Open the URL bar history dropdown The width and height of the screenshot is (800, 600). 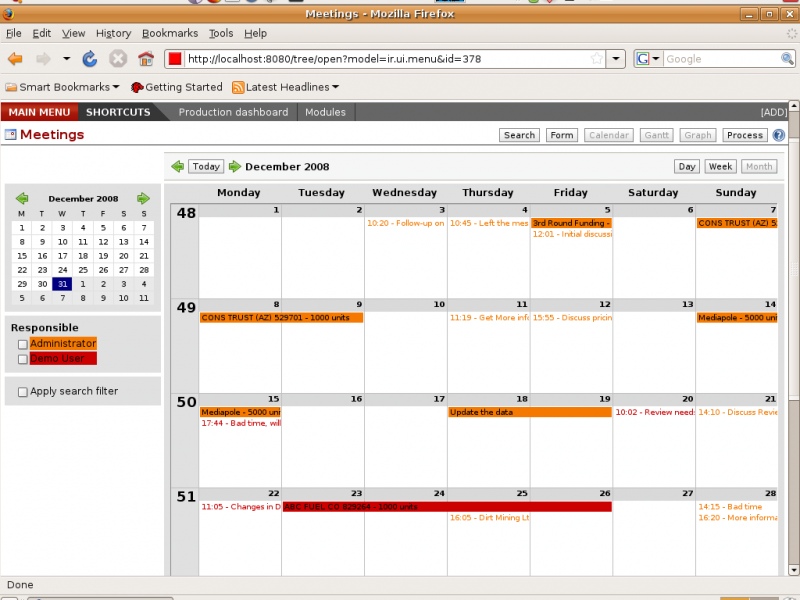[614, 58]
